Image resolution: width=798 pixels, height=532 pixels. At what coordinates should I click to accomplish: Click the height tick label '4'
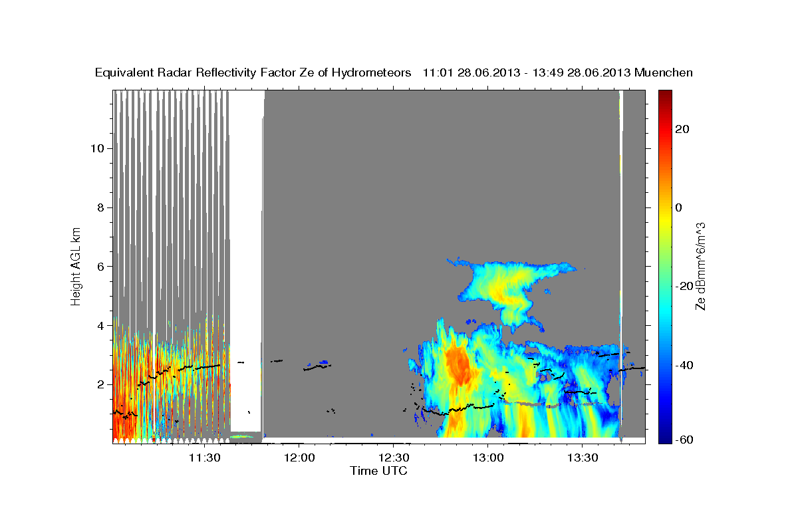101,326
